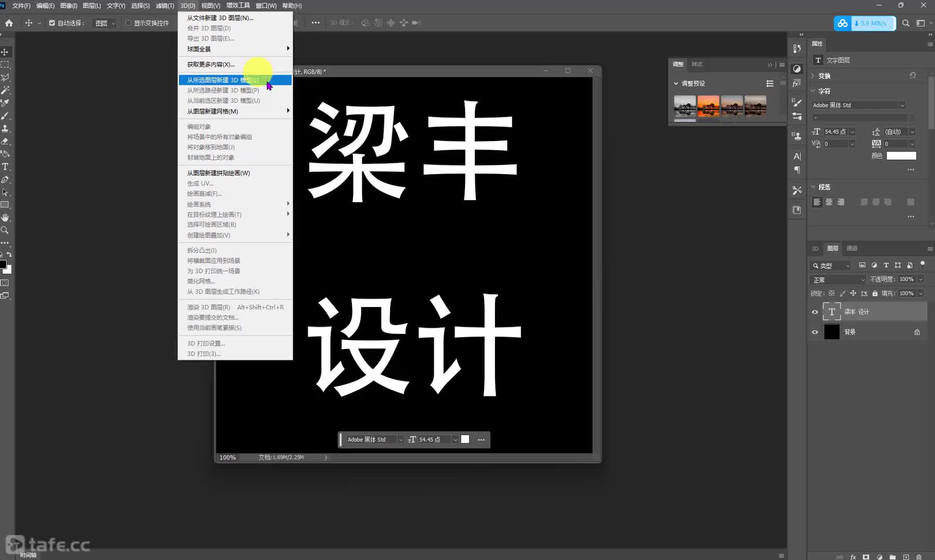Select the Brush tool
Screen dimensions: 935x560
[5, 116]
